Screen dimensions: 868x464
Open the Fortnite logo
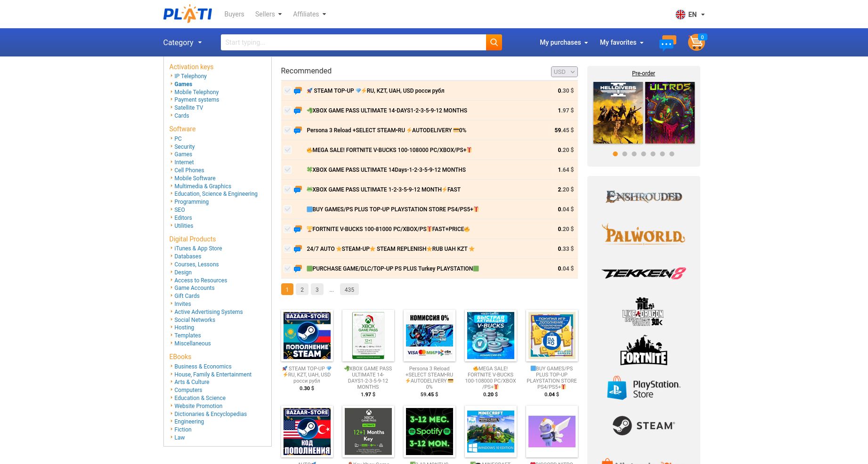coord(643,351)
